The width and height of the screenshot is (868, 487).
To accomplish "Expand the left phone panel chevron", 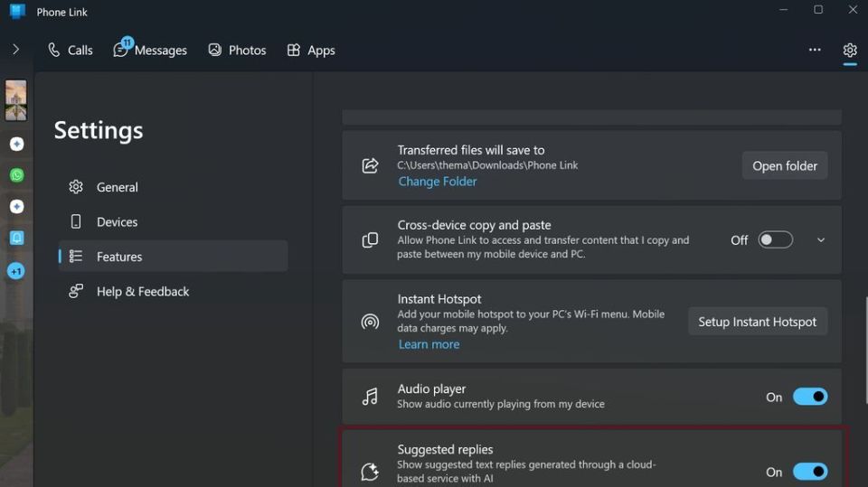I will [x=15, y=50].
